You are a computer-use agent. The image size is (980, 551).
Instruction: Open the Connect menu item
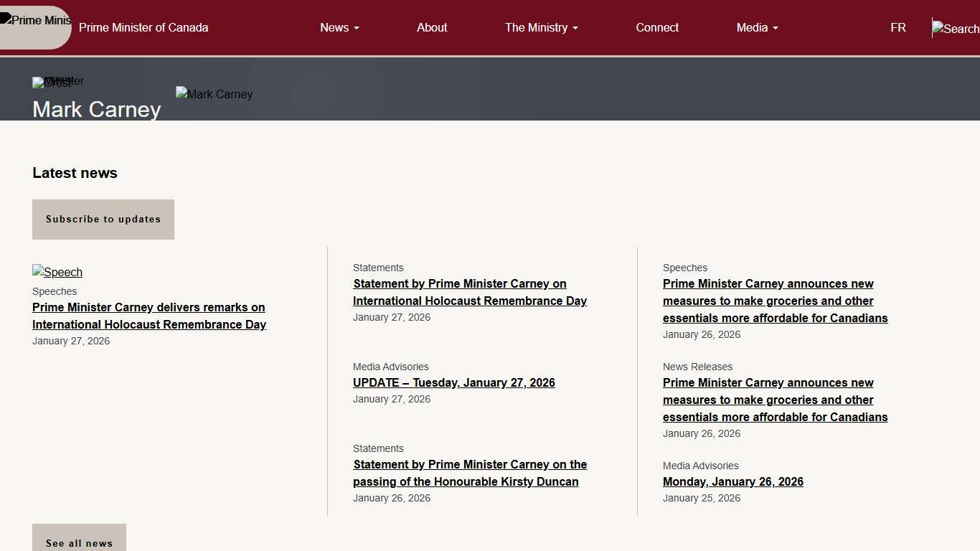click(657, 27)
